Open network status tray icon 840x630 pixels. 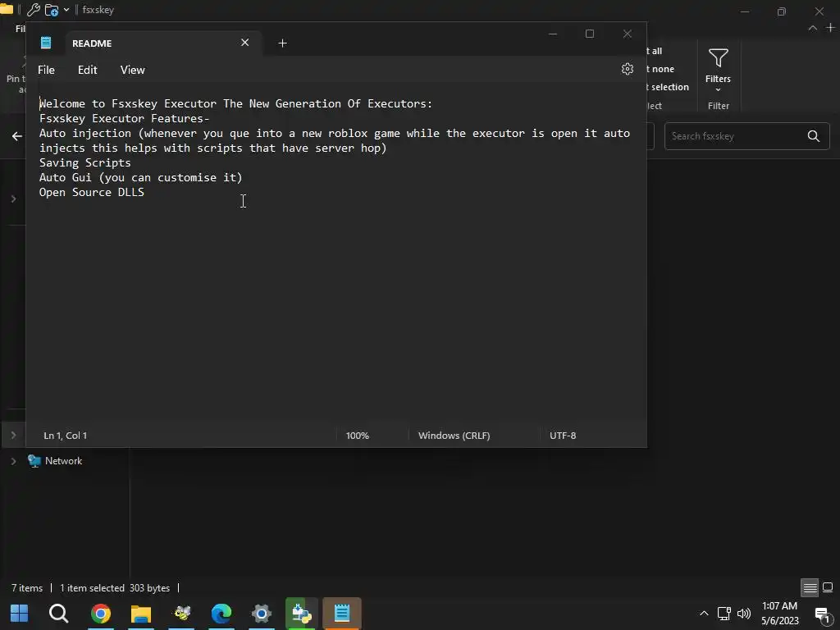[x=724, y=614]
